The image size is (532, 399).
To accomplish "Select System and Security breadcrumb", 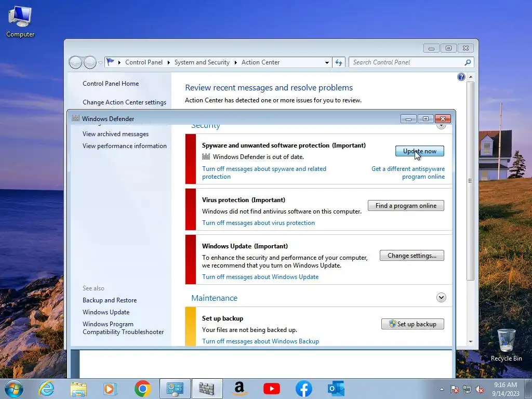I will pyautogui.click(x=202, y=62).
